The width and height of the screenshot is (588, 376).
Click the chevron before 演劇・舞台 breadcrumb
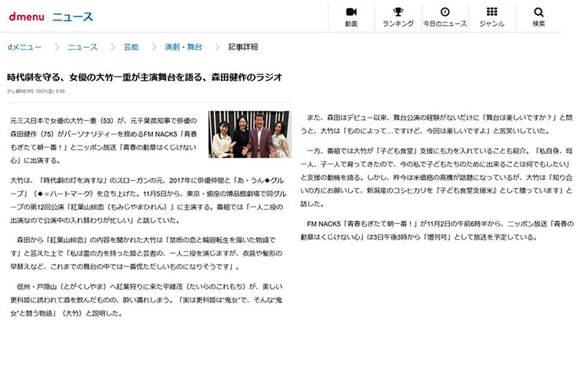151,48
